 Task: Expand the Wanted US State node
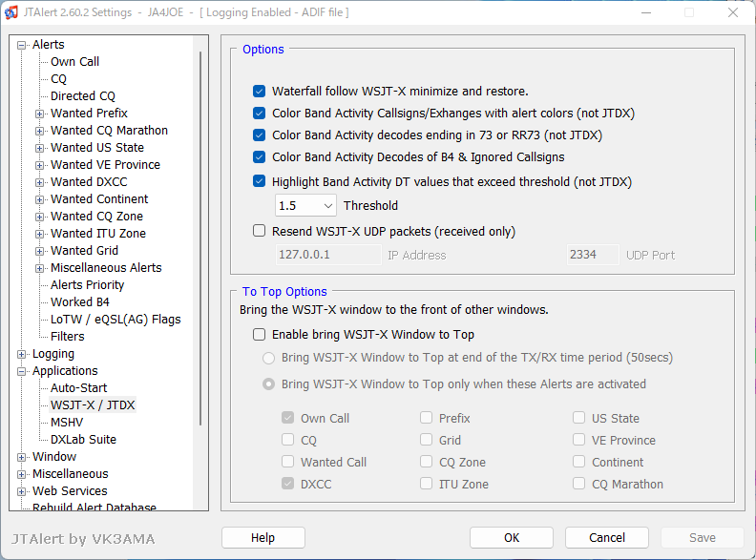[x=39, y=149]
